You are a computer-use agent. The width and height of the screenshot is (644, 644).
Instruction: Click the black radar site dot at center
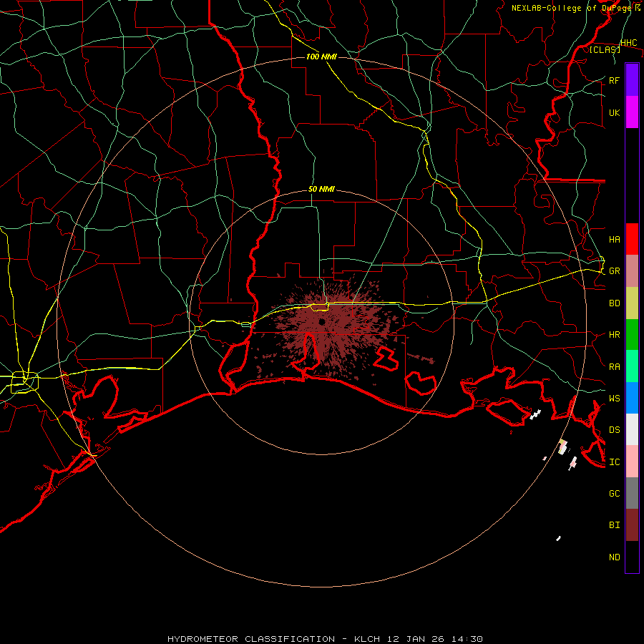321,321
